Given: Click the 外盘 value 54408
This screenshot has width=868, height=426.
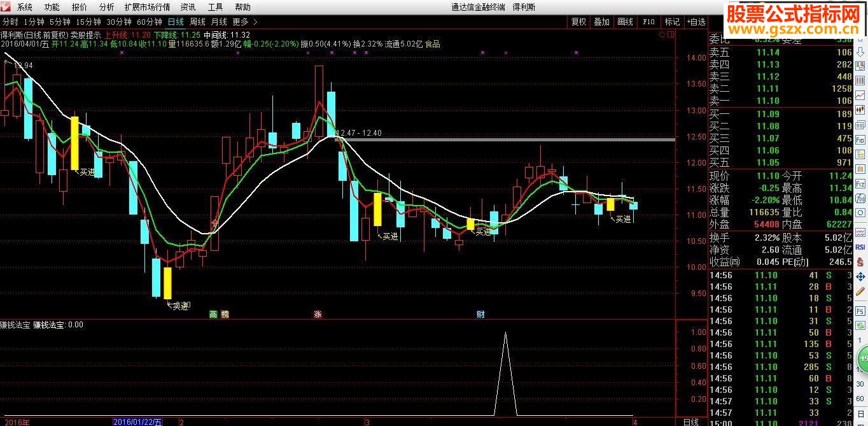Looking at the screenshot, I should [x=766, y=224].
